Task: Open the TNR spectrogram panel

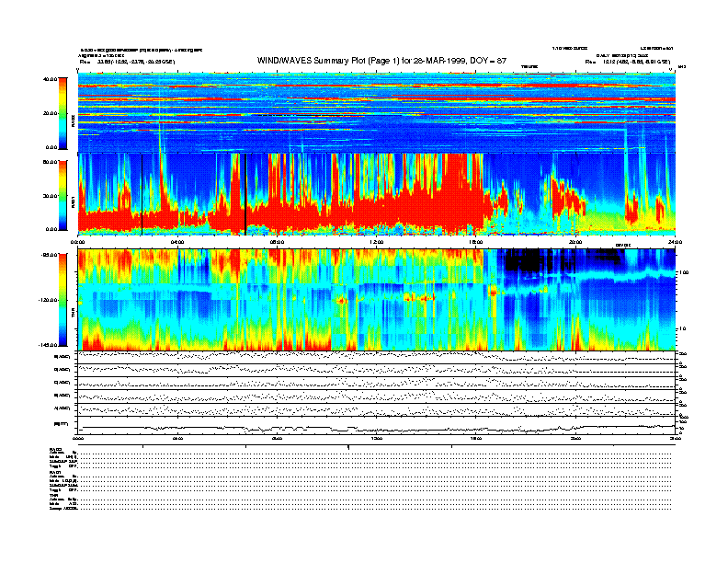Action: pos(377,300)
